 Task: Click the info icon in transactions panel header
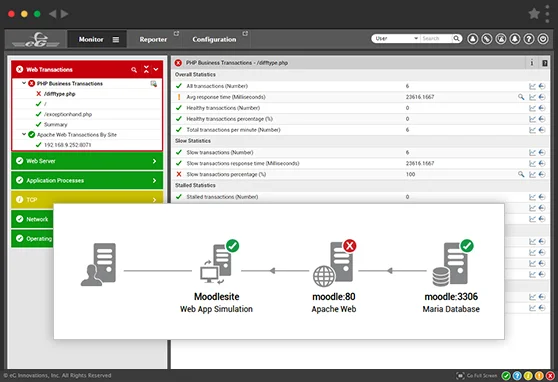(x=532, y=63)
